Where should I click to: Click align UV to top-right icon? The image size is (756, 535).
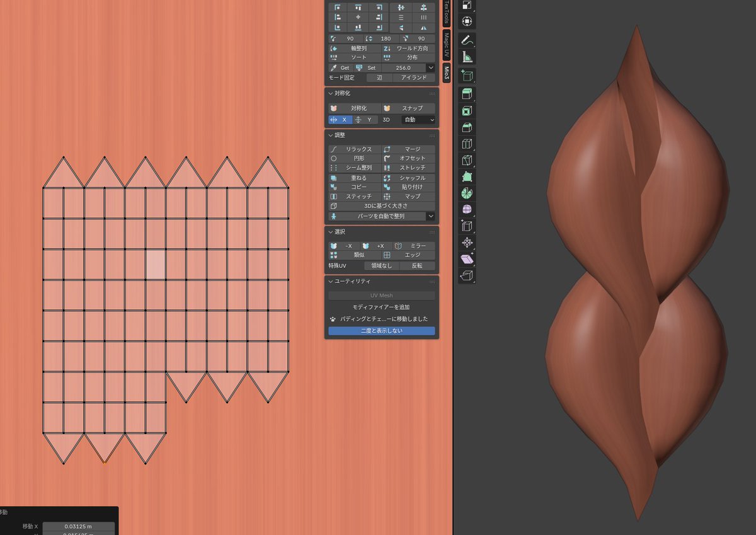(x=378, y=8)
